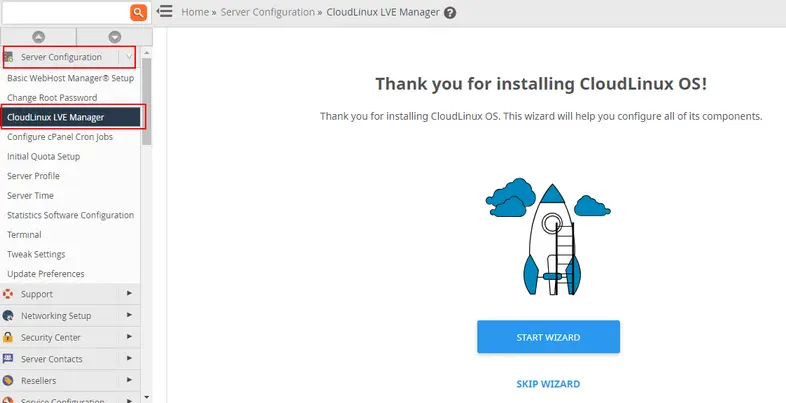Focus the sidebar search input field
The image size is (786, 403).
pos(64,12)
